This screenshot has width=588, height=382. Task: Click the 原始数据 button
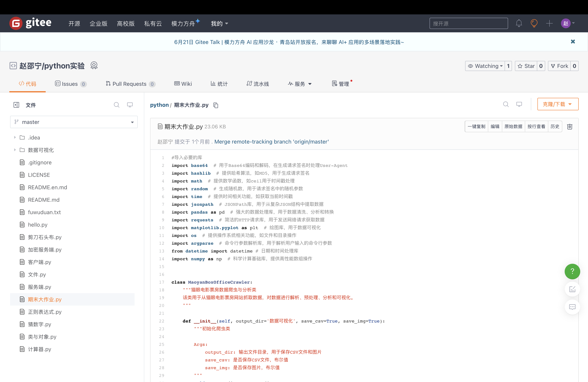(x=513, y=126)
